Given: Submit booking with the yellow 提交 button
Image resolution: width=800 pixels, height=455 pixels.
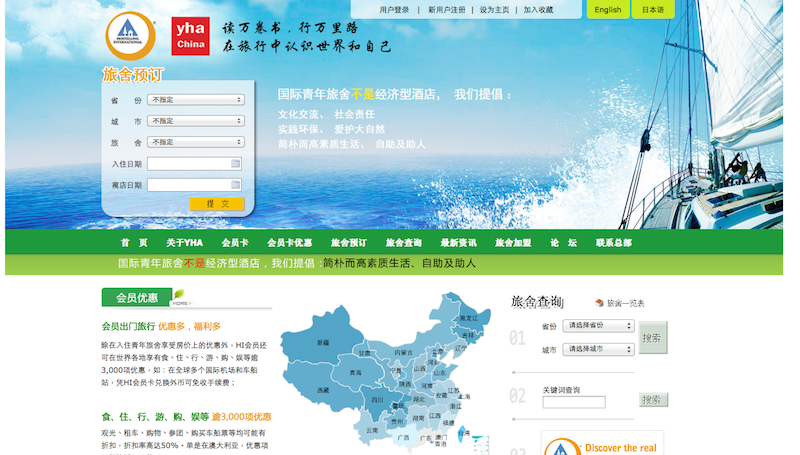Looking at the screenshot, I should (217, 204).
